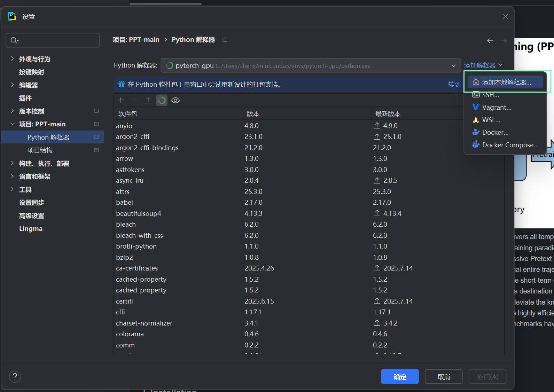
Task: Open the Python 解释器 dropdown
Action: (311, 65)
